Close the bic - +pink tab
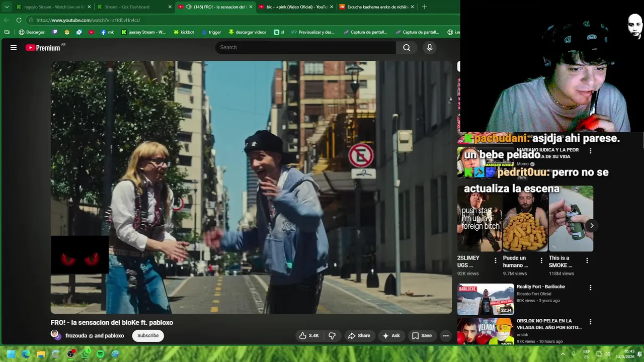This screenshot has width=644, height=362. pyautogui.click(x=332, y=7)
